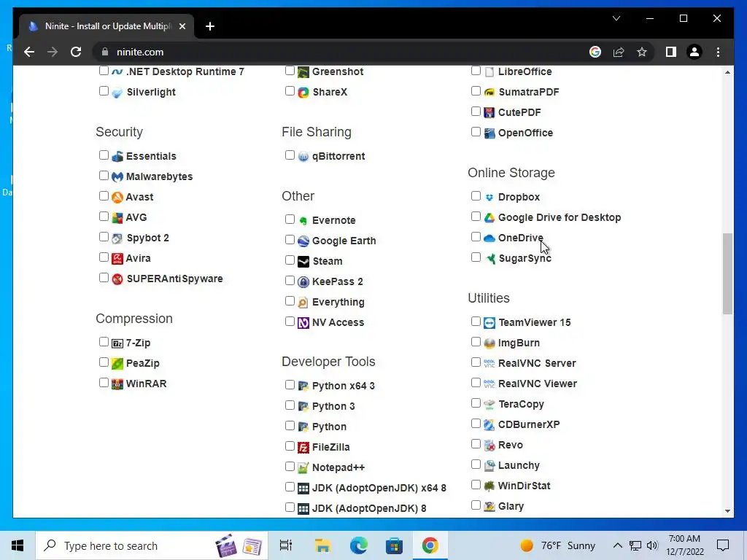Tick the LibreOffice checkbox
This screenshot has width=747, height=560.
tap(476, 71)
